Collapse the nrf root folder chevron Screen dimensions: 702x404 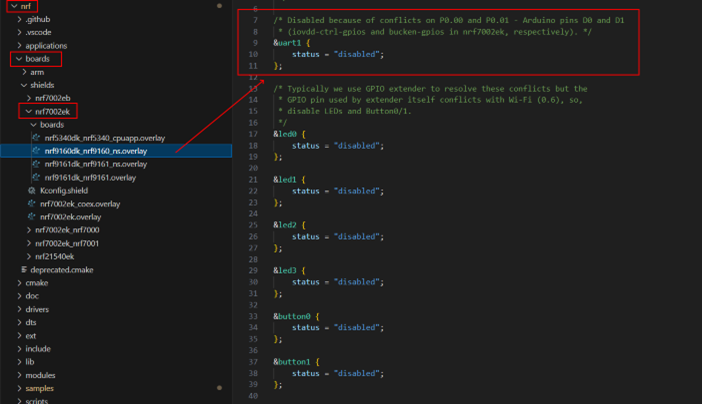tap(14, 6)
